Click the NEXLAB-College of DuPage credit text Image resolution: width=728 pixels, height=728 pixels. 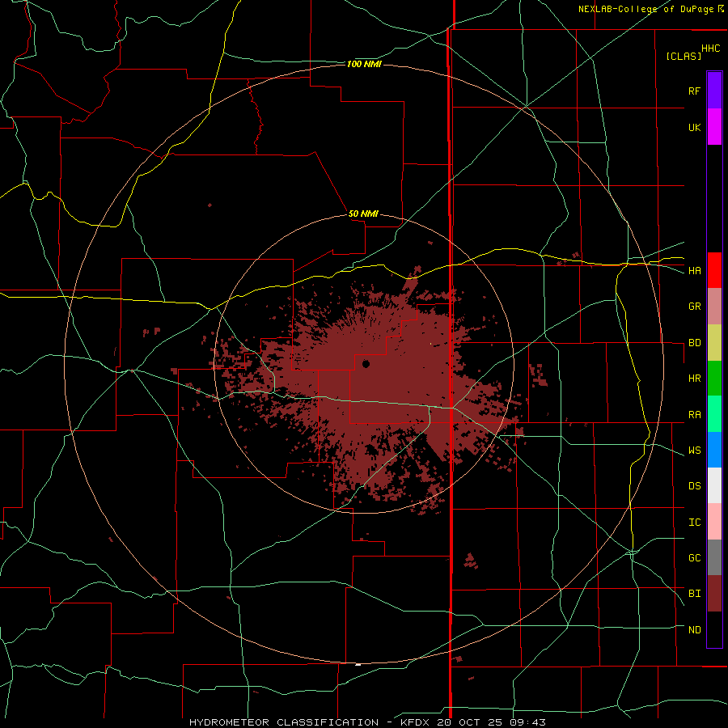point(645,9)
